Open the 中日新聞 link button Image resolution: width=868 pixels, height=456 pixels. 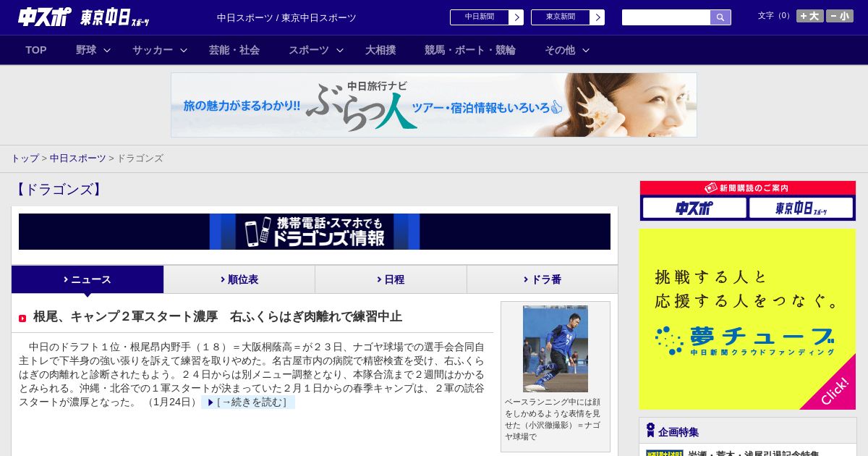(479, 17)
